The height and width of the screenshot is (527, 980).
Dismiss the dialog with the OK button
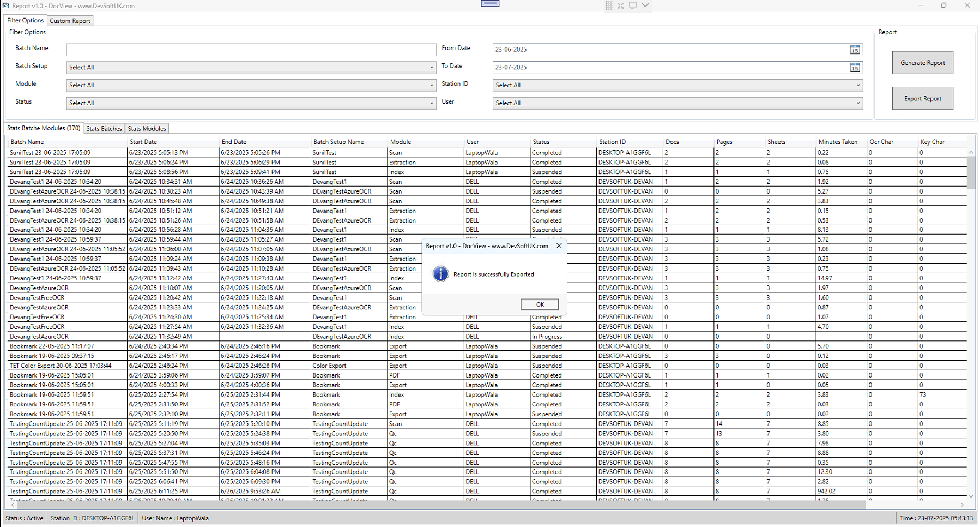click(539, 304)
